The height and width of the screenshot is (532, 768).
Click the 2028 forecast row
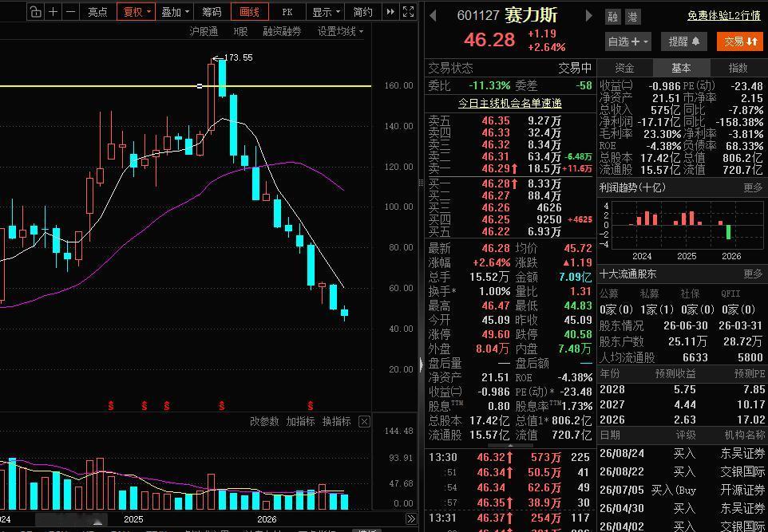tap(683, 389)
